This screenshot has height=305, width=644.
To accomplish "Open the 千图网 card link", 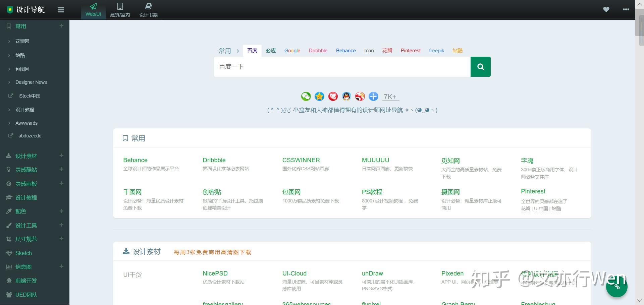I will pyautogui.click(x=132, y=192).
